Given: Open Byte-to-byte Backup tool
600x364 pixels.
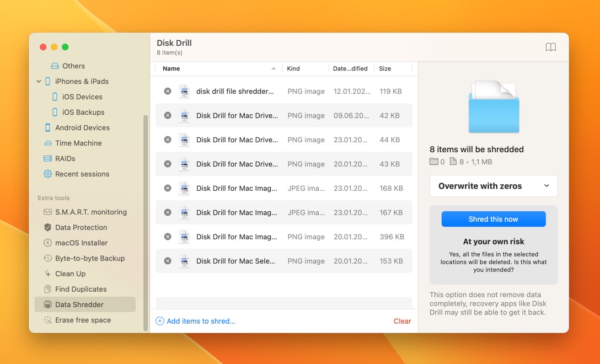Looking at the screenshot, I should (84, 258).
